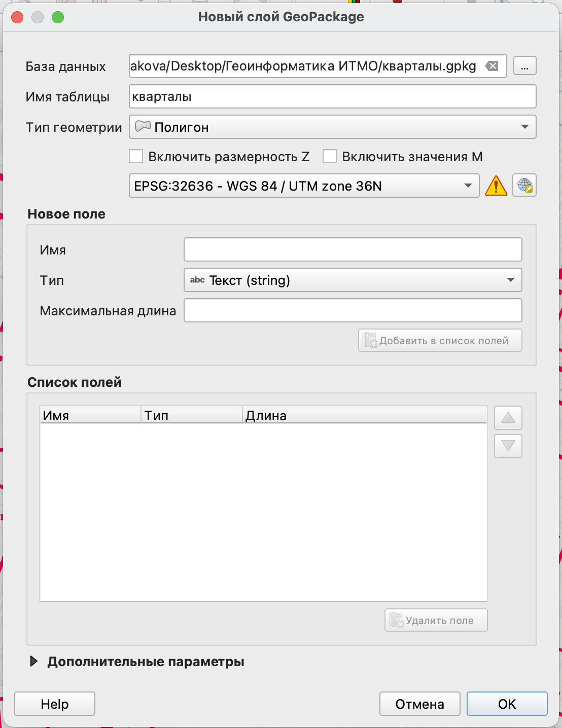Open the coordinate system selector globe icon
The width and height of the screenshot is (562, 728).
click(524, 186)
